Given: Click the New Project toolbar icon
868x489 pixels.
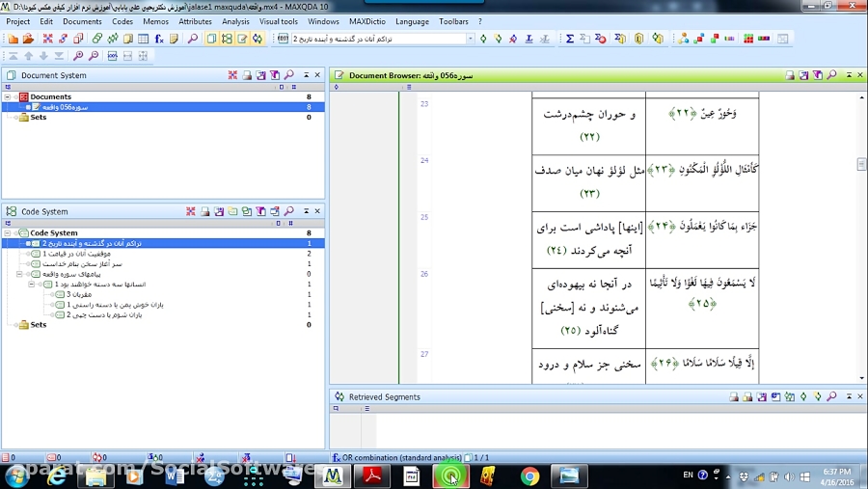Looking at the screenshot, I should click(14, 39).
